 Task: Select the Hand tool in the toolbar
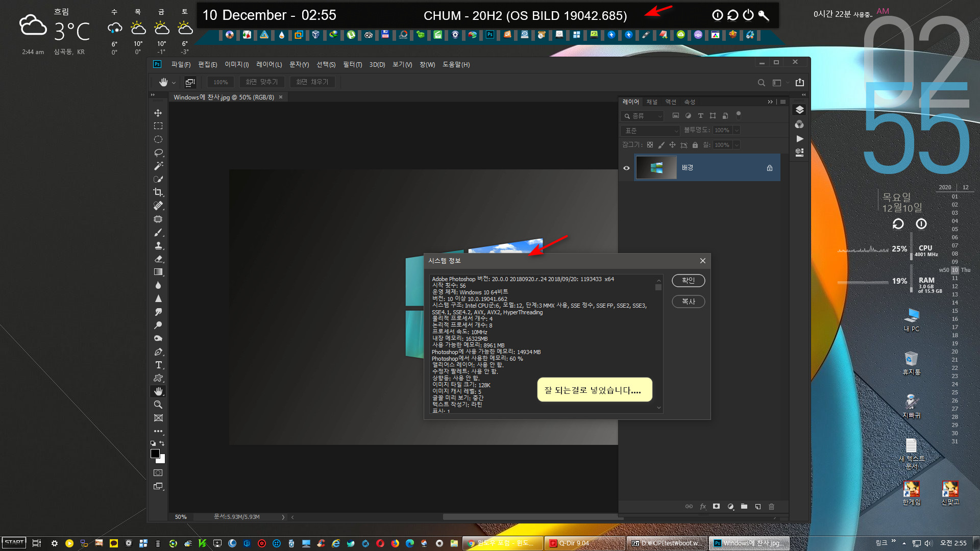[x=158, y=391]
